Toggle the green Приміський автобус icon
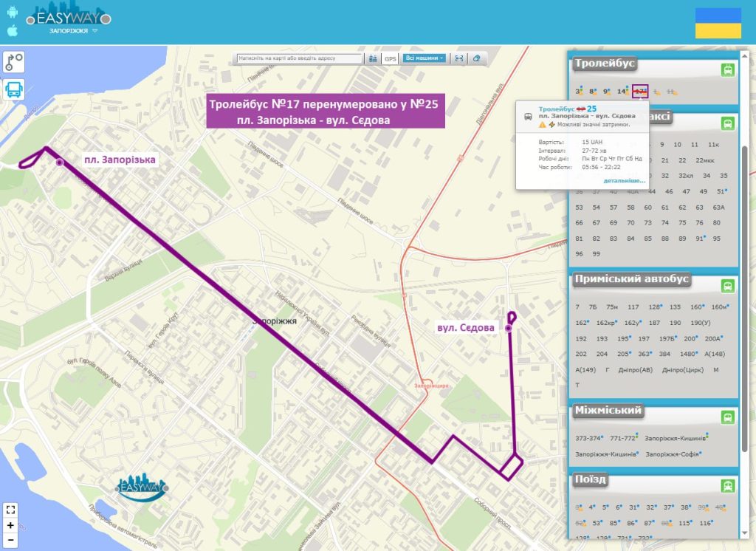Viewport: 756px width, 551px height. tap(728, 286)
